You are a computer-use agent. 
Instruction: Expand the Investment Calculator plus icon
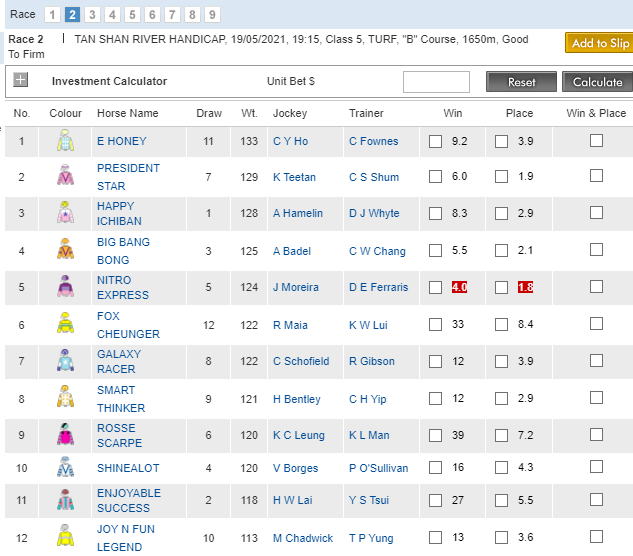coord(20,81)
